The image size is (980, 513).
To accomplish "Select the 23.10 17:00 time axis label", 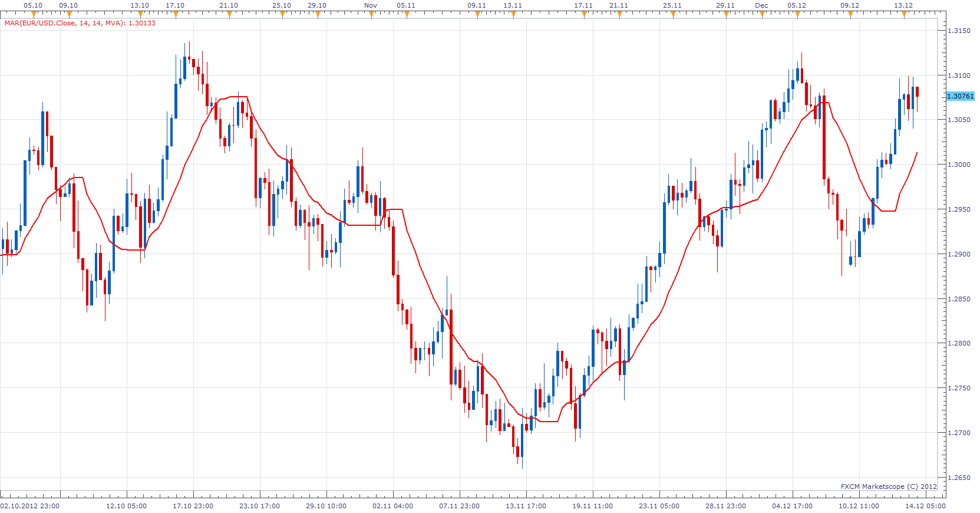I will click(x=260, y=506).
